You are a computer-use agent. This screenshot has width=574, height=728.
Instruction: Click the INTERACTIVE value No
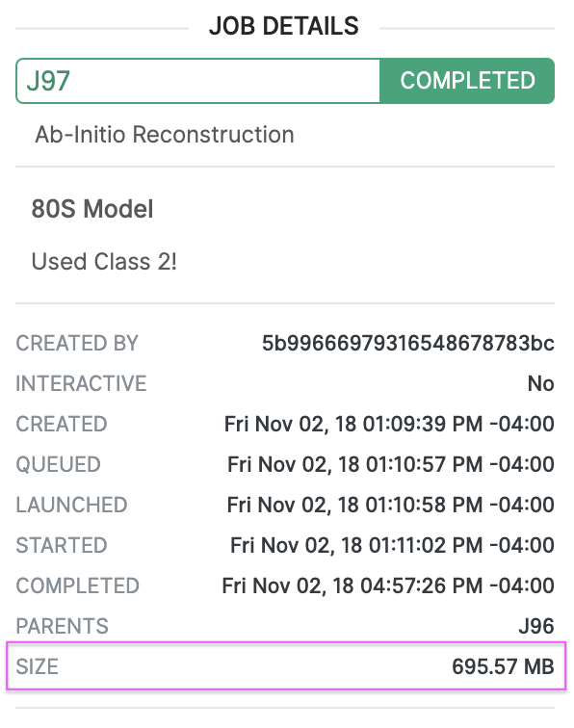tap(541, 383)
